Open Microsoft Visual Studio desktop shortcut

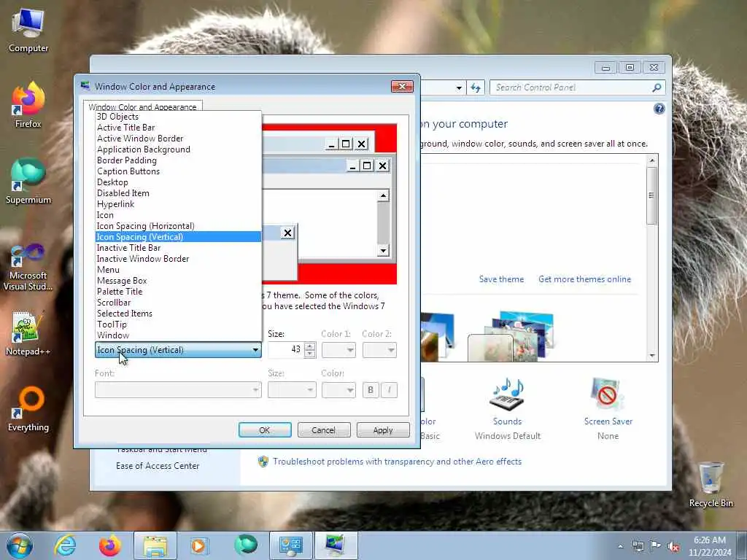click(x=28, y=267)
